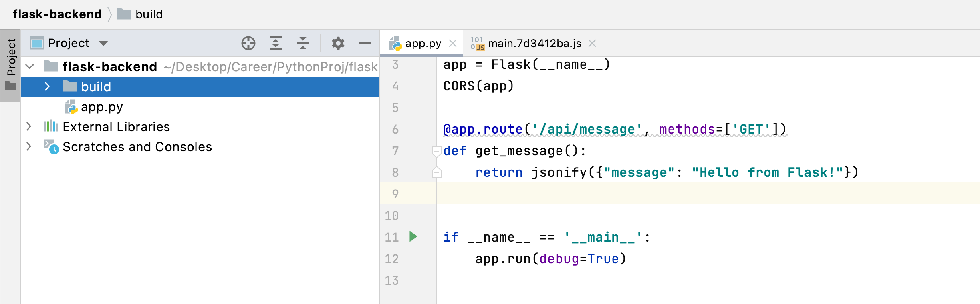Toggle the Project tool window side tab
Screen dimensions: 980x304
[x=10, y=64]
